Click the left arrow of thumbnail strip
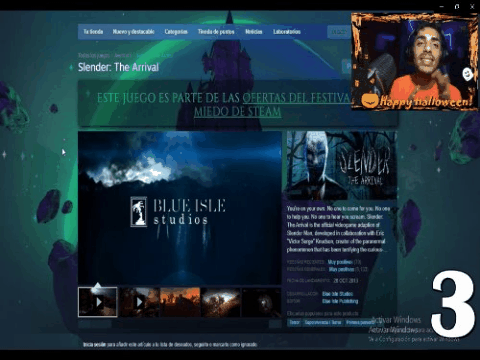The image size is (480, 360). 84,324
